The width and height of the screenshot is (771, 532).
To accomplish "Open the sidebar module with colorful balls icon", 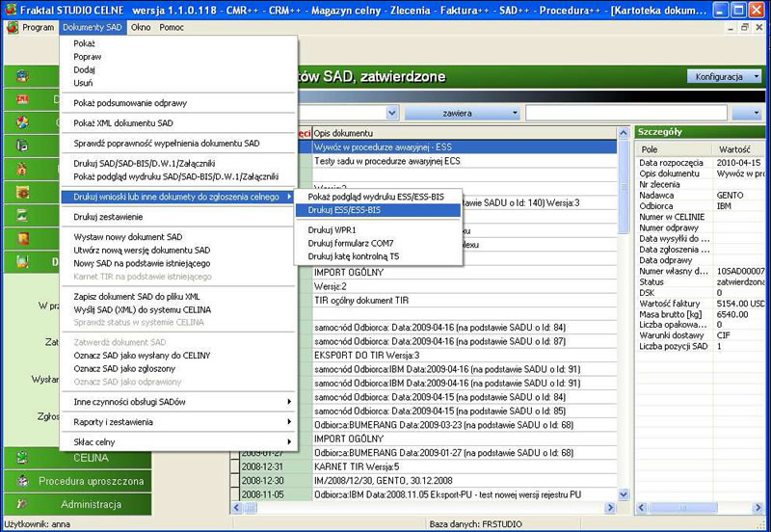I will click(22, 122).
